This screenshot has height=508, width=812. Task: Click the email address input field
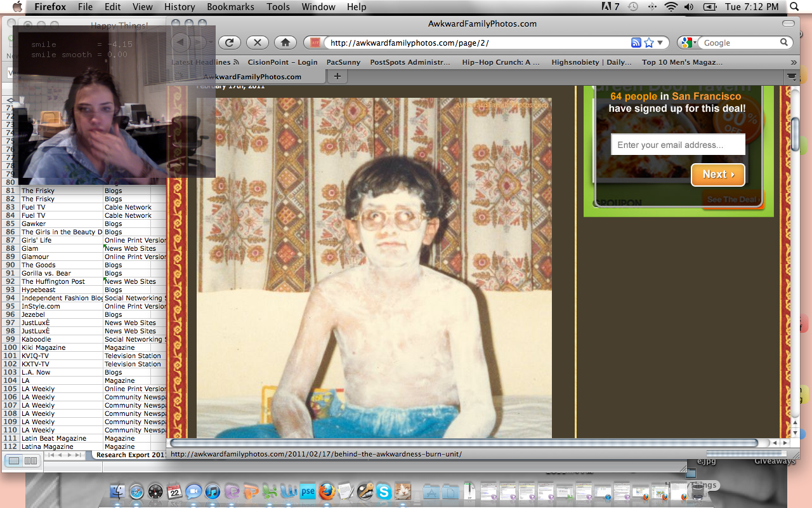click(678, 145)
